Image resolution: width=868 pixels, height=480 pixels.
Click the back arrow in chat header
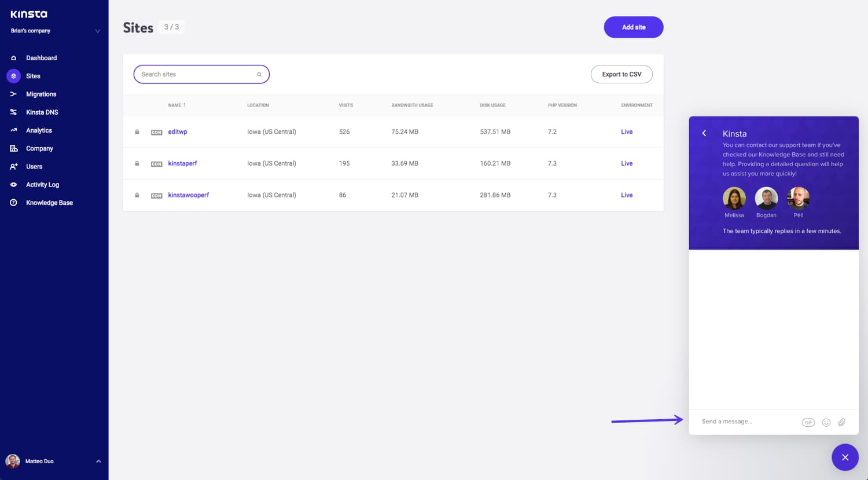(704, 133)
